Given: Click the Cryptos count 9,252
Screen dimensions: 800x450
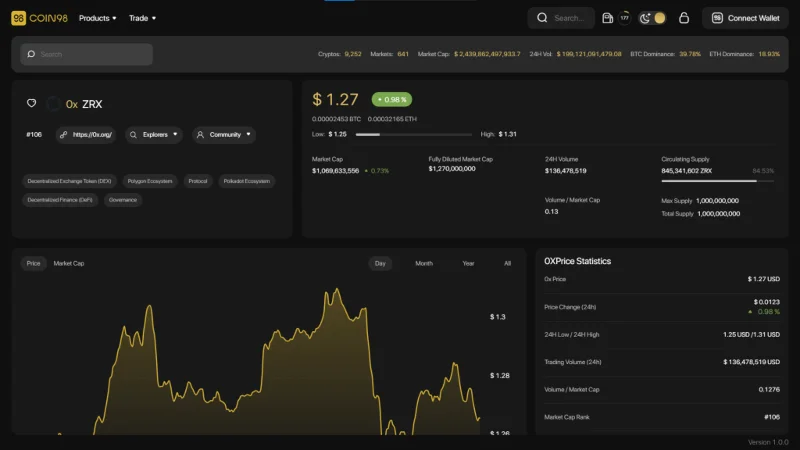Looking at the screenshot, I should pos(353,54).
